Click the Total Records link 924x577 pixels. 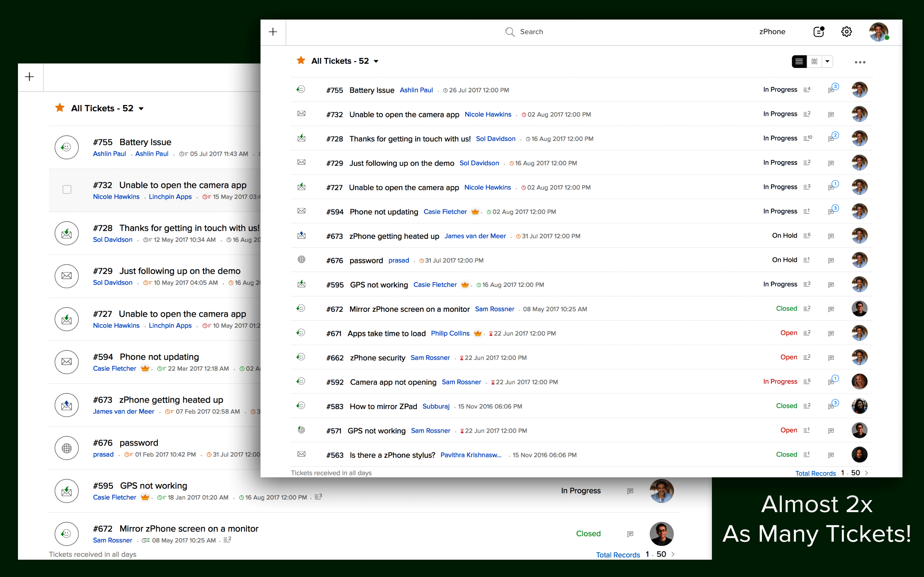click(815, 473)
